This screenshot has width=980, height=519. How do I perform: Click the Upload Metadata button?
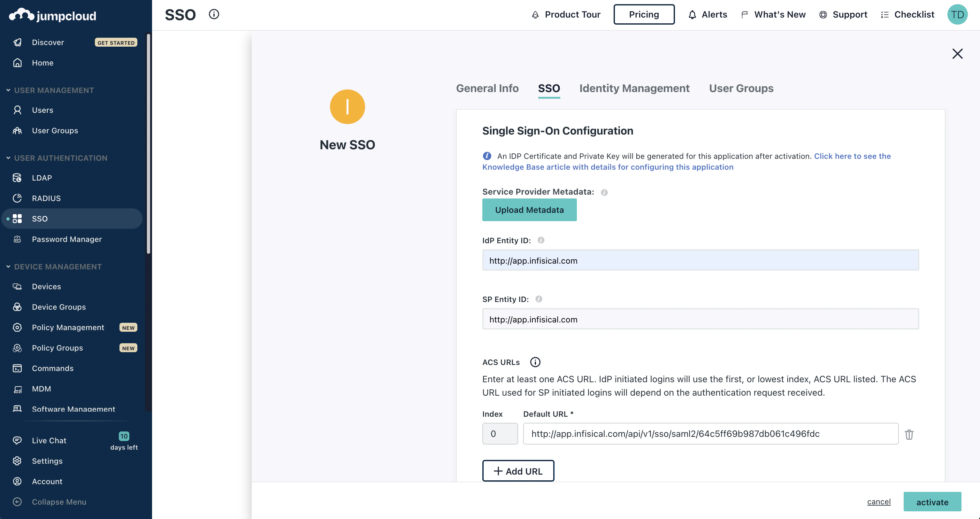point(530,210)
